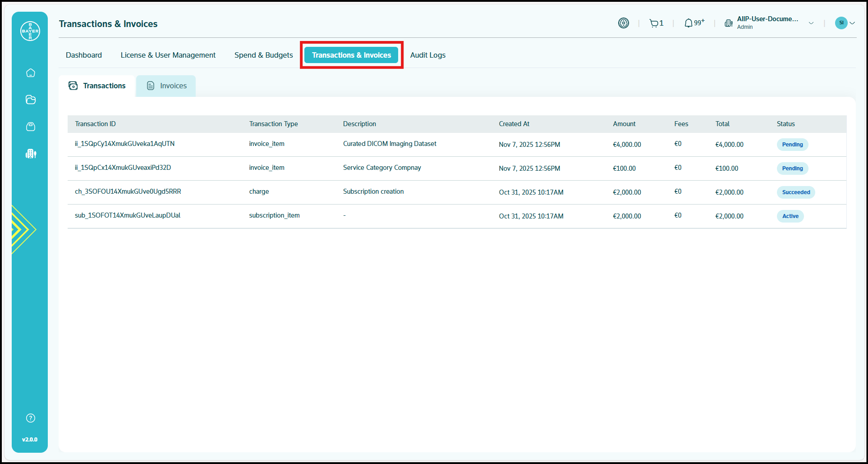This screenshot has height=464, width=868.
Task: Open the organization building sidebar icon
Action: (x=31, y=154)
